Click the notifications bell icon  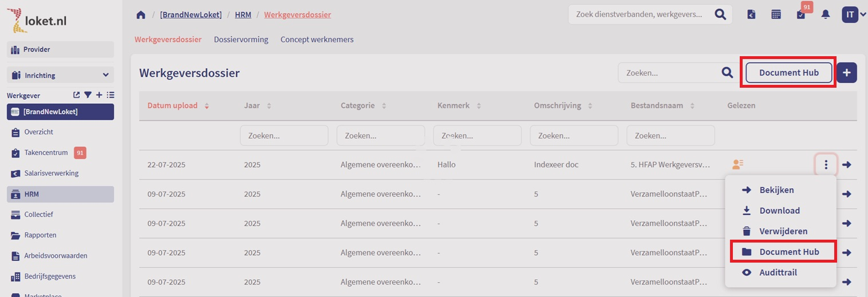pyautogui.click(x=825, y=15)
